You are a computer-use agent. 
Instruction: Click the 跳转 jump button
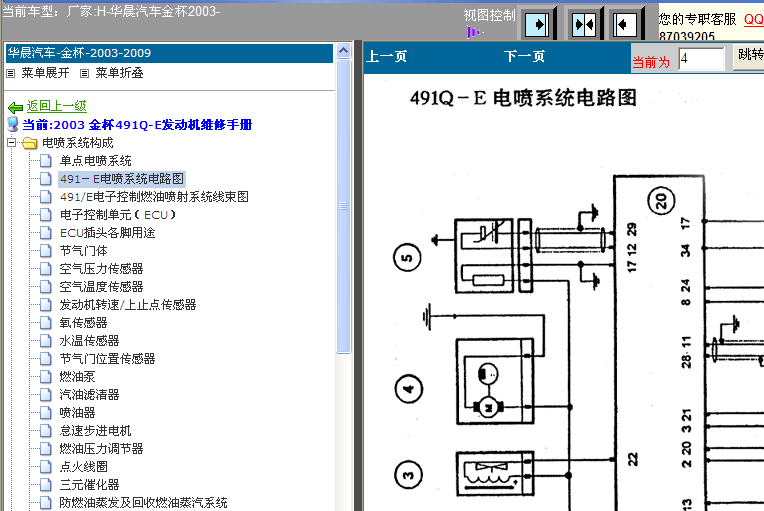tap(749, 55)
